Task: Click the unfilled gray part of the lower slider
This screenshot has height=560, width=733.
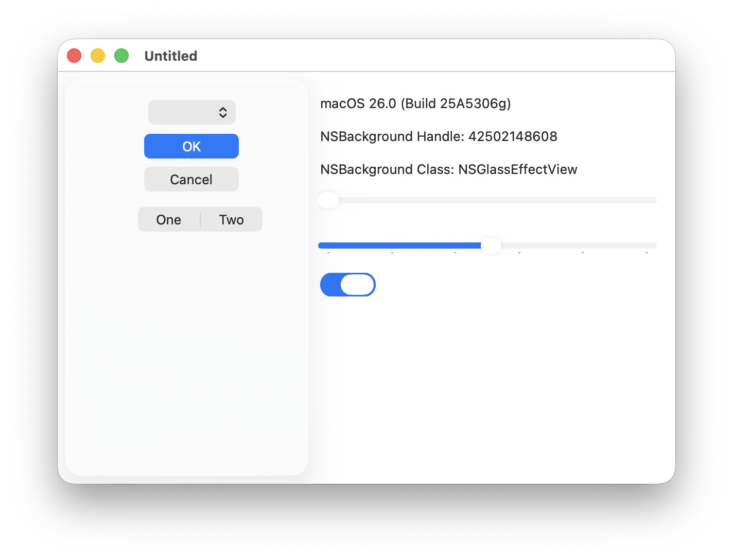Action: 577,246
